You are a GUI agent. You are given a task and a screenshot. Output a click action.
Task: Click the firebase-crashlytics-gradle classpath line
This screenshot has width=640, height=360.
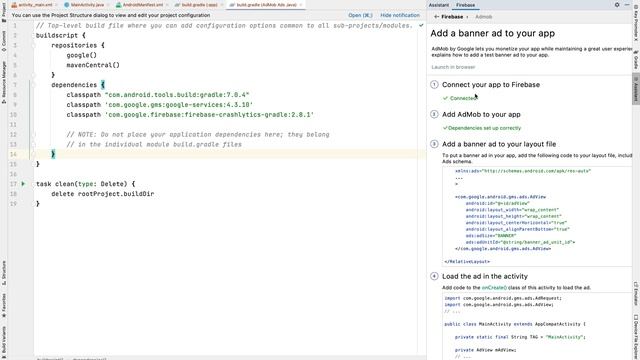tap(190, 115)
